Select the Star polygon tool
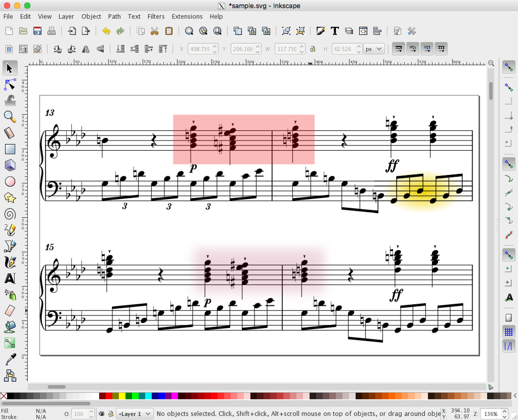This screenshot has height=420, width=518. point(10,198)
